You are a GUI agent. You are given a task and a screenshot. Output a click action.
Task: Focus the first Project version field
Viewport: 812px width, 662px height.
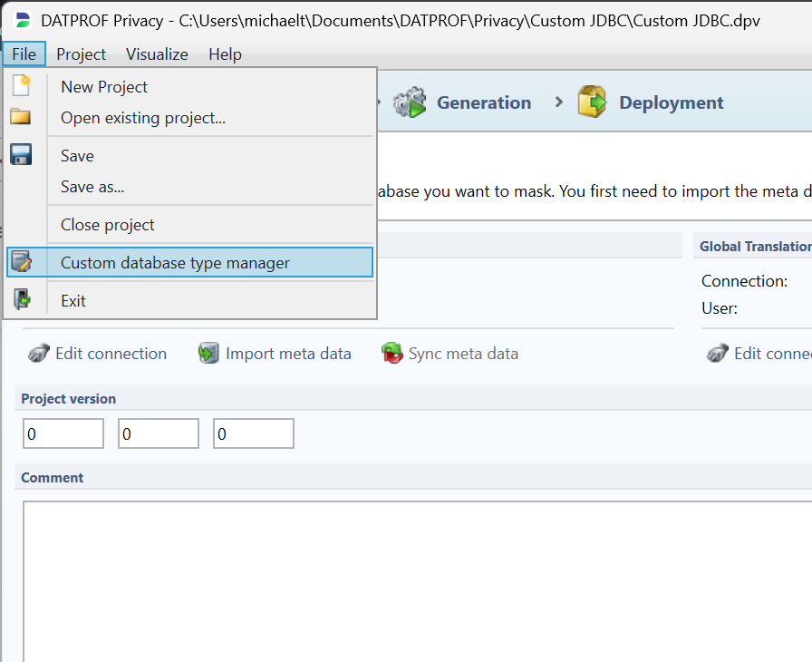click(63, 433)
